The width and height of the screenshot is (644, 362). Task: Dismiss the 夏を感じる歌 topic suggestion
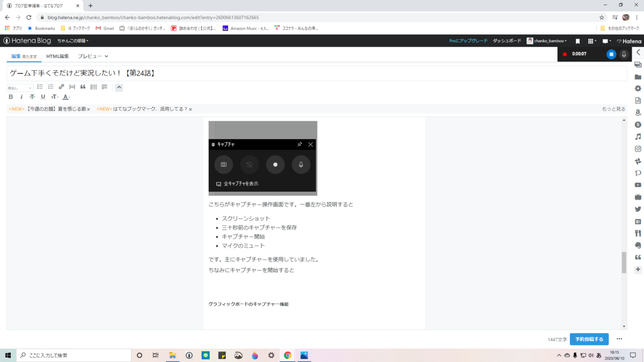pos(89,109)
